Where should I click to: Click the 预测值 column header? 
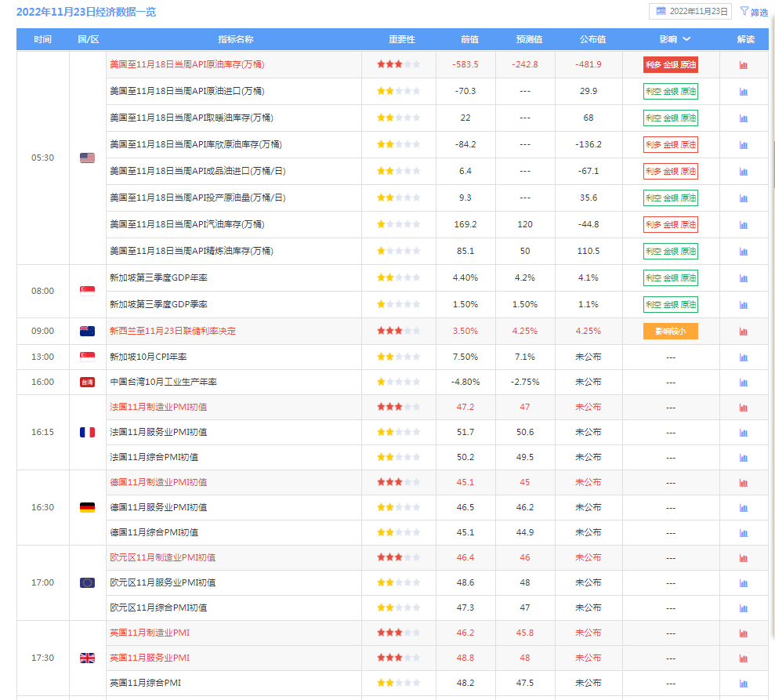click(529, 39)
